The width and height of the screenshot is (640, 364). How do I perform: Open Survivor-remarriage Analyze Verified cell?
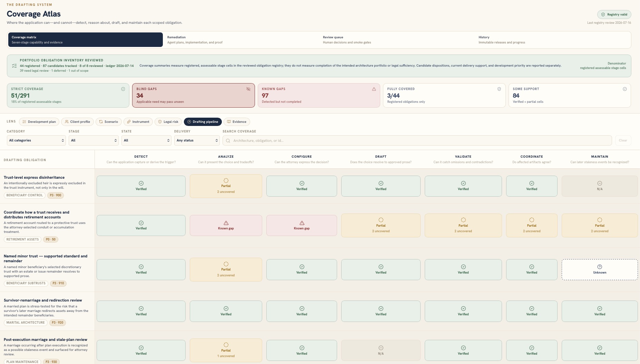(x=226, y=311)
